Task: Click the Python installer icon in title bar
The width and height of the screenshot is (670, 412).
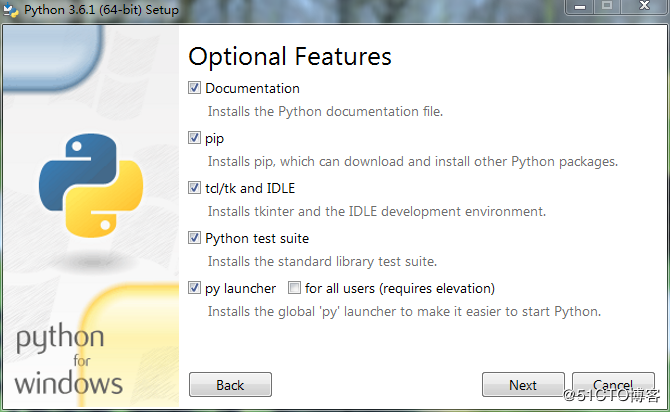Action: pos(10,10)
